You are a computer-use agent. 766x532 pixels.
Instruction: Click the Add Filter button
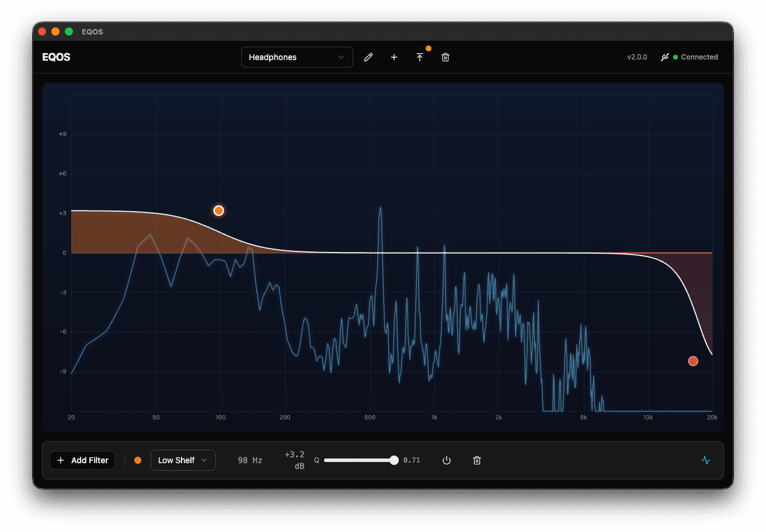click(x=83, y=460)
